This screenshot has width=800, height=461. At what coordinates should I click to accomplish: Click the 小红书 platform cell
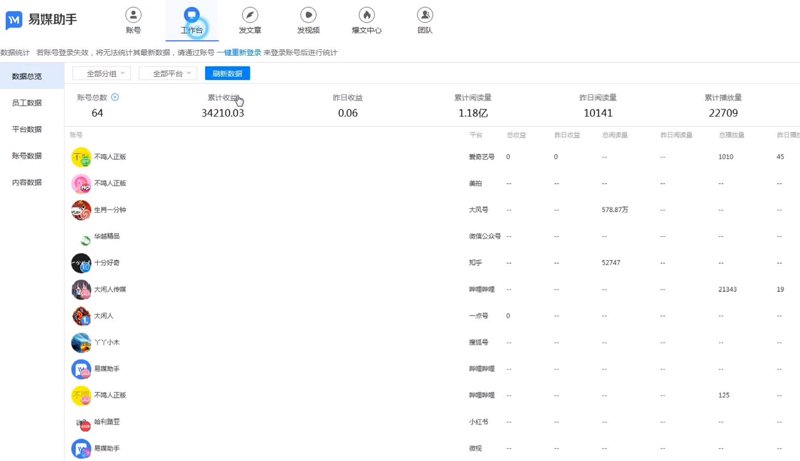(479, 422)
